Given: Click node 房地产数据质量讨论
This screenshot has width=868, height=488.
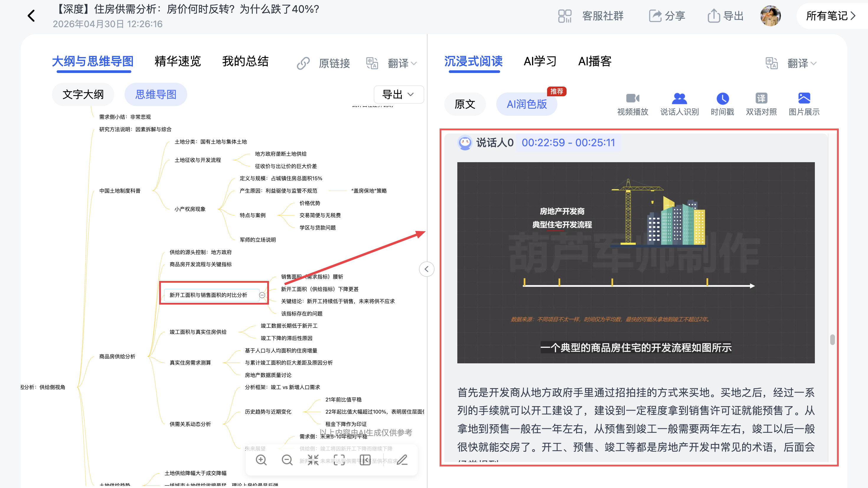Looking at the screenshot, I should tap(268, 375).
